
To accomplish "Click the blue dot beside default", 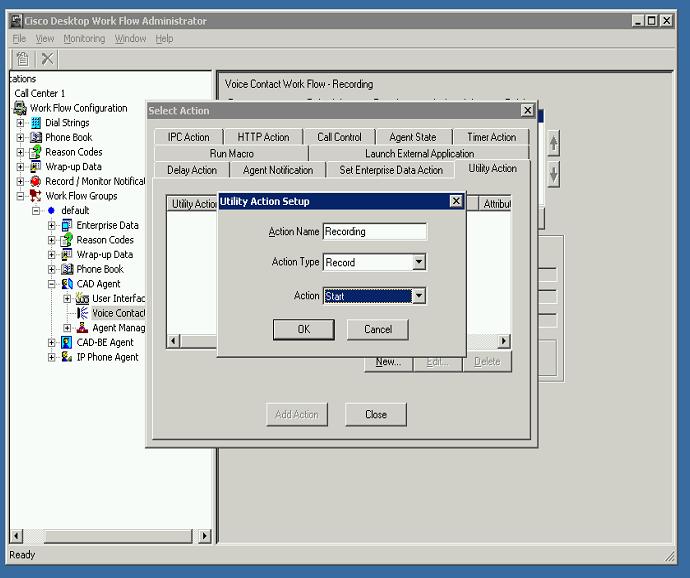I will [x=51, y=210].
